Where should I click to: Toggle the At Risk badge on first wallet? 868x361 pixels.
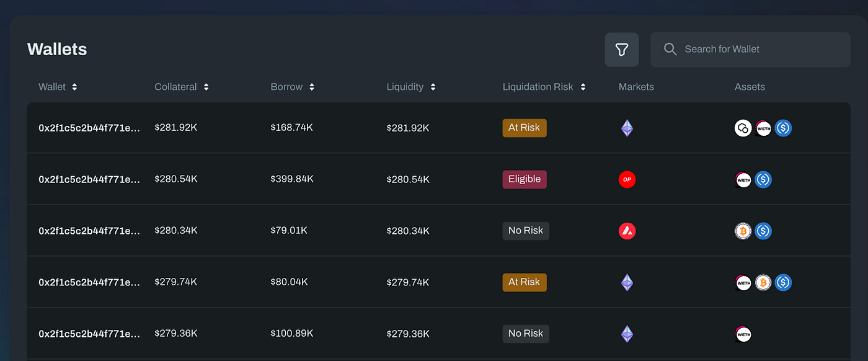(525, 127)
